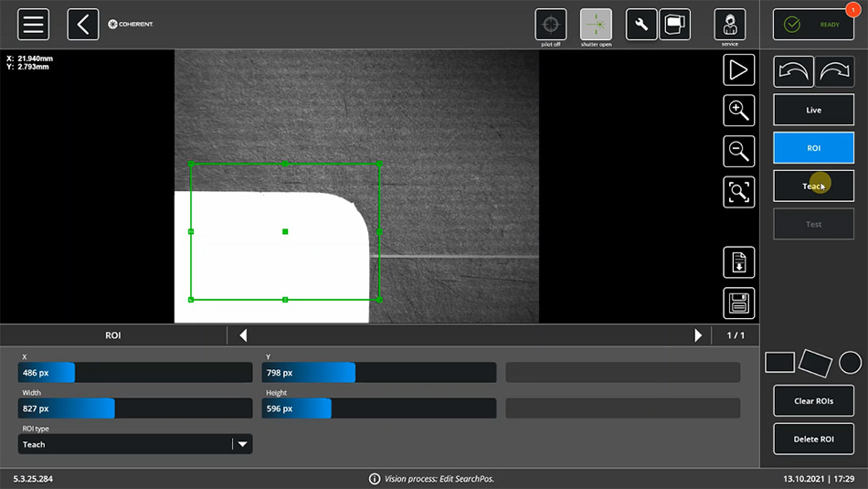Save with the floppy disk icon
Image resolution: width=868 pixels, height=489 pixels.
[738, 303]
